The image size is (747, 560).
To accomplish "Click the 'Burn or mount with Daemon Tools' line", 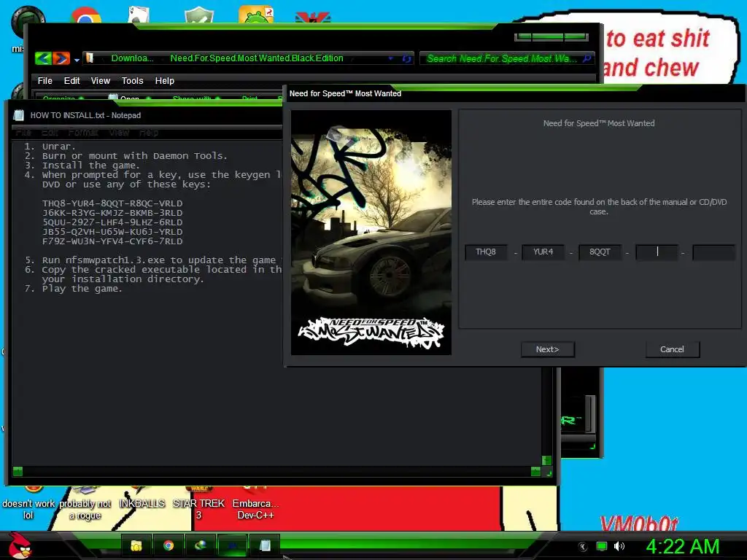I will coord(135,156).
